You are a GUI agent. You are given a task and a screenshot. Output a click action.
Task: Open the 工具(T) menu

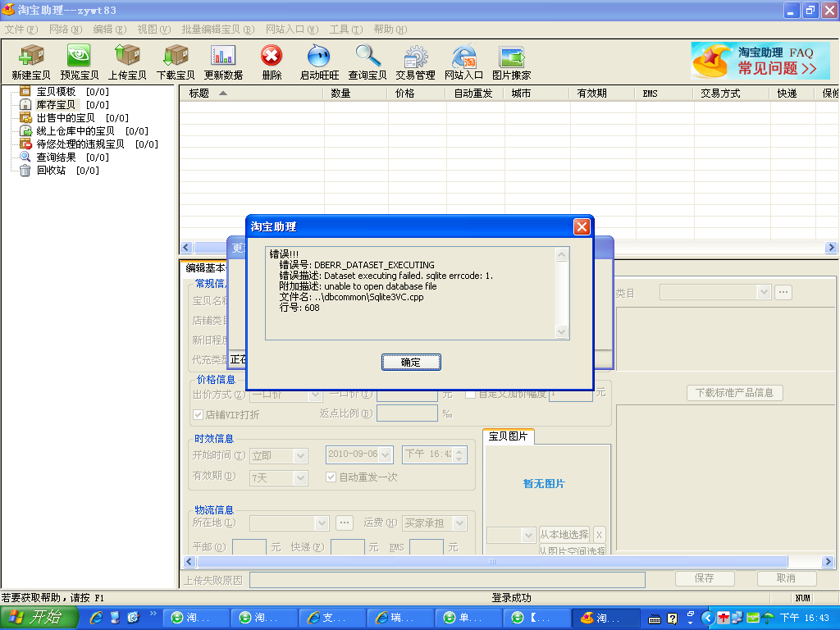[346, 30]
